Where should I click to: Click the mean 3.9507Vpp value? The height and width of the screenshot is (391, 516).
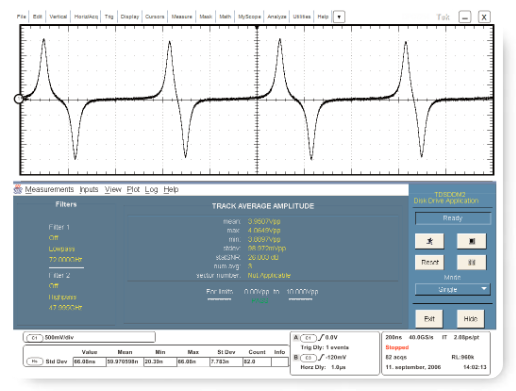click(264, 221)
